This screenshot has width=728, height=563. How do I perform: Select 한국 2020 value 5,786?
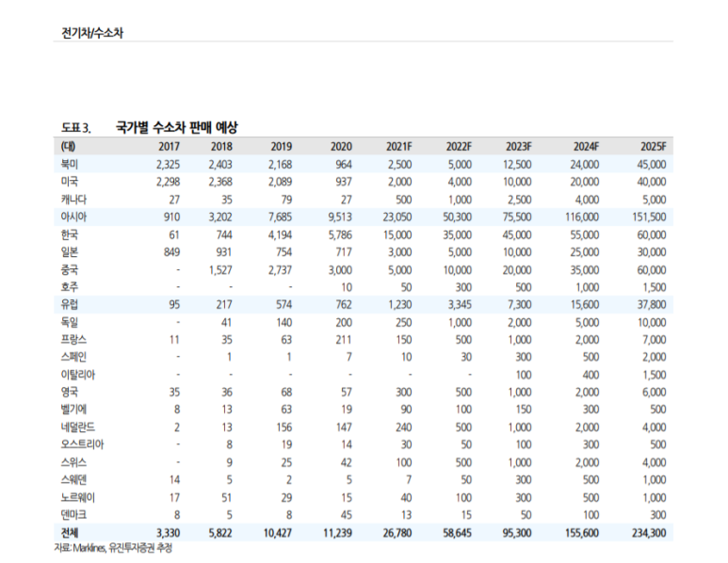(340, 234)
